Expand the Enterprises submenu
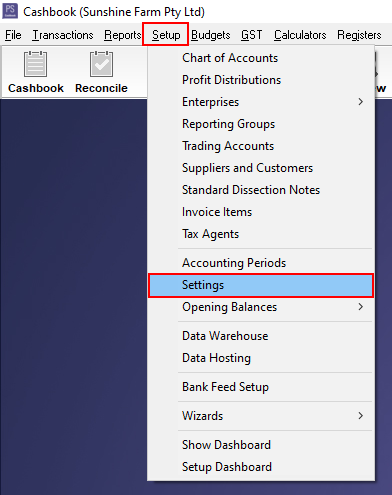The height and width of the screenshot is (495, 392). [261, 102]
